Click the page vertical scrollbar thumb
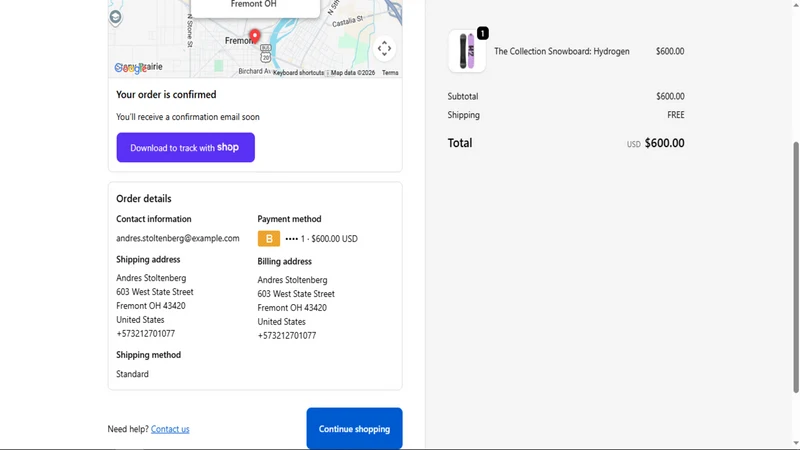 (x=796, y=267)
